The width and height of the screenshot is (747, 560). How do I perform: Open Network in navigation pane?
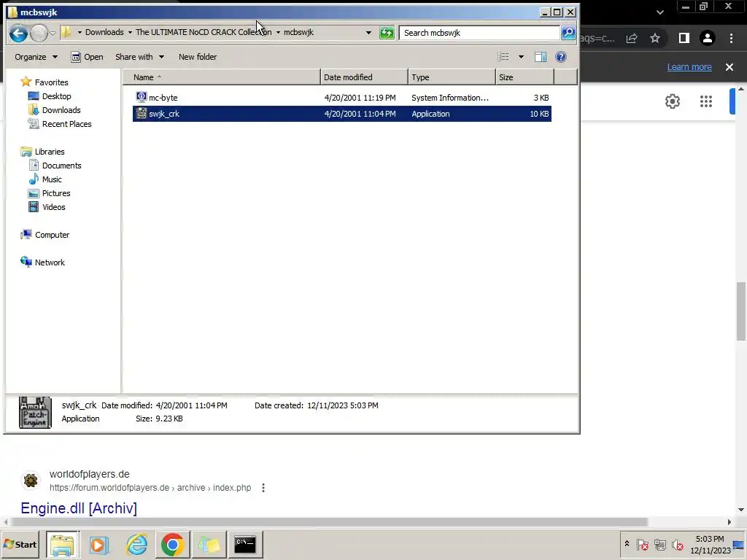click(50, 262)
